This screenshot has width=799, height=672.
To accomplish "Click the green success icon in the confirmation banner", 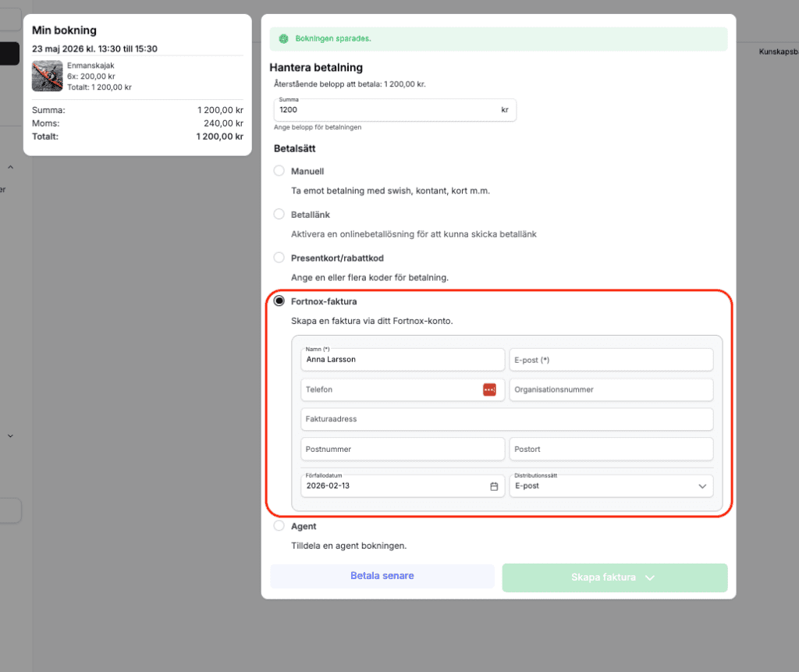I will pyautogui.click(x=285, y=38).
